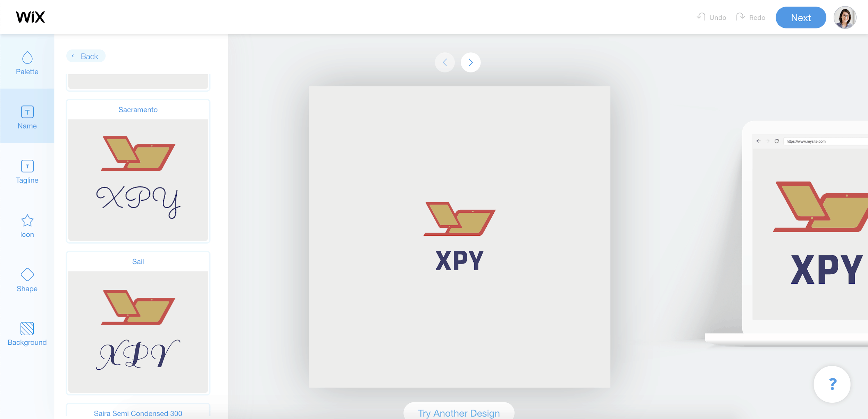The image size is (868, 419).
Task: Click Try Another Design button
Action: pos(459,413)
